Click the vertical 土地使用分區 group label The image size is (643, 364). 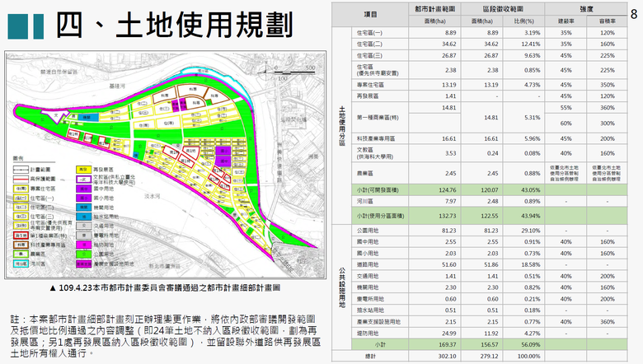point(342,126)
